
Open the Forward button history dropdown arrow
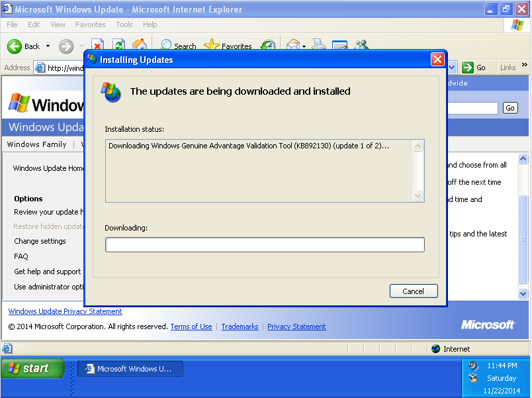pyautogui.click(x=81, y=46)
